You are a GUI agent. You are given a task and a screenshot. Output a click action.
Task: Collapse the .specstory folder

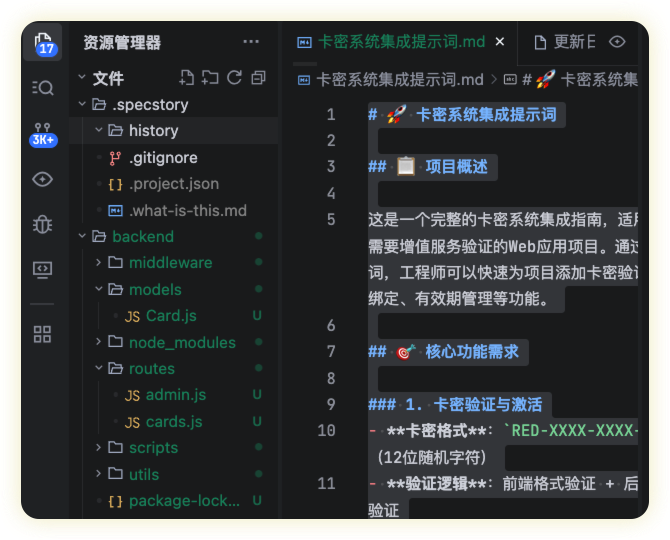(82, 104)
